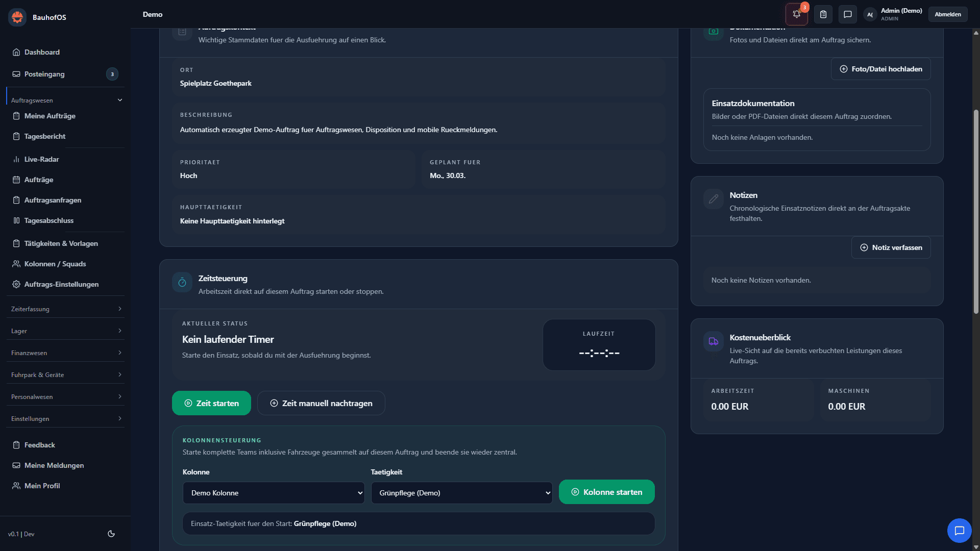980x551 pixels.
Task: Expand the Fuhrpark & Geräte section
Action: tap(65, 374)
